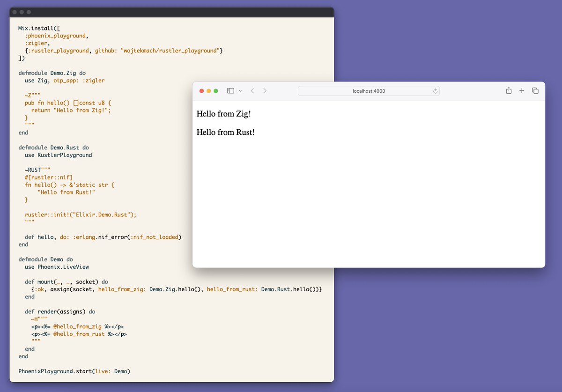Click the "fn hello() -> &'static str {" line

[69, 185]
